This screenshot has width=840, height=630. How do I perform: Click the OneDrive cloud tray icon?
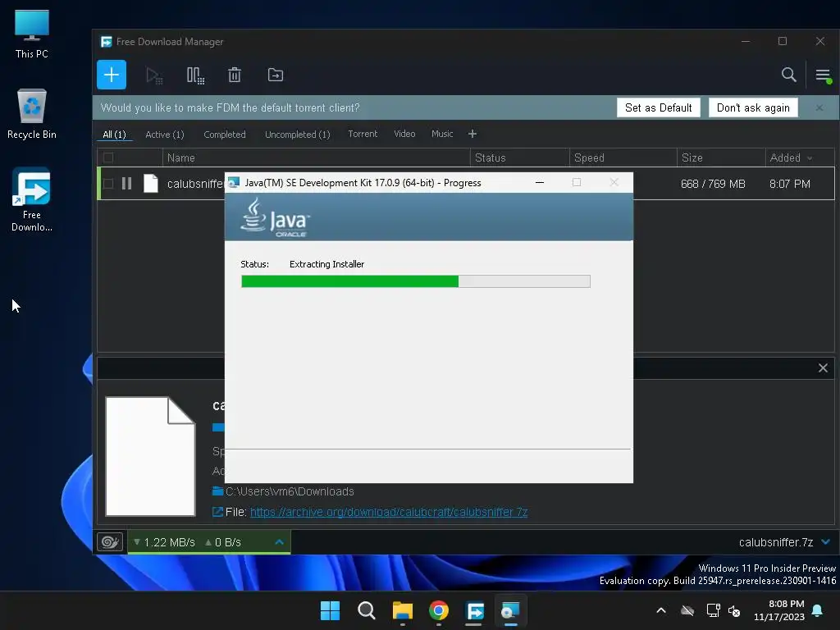point(687,610)
